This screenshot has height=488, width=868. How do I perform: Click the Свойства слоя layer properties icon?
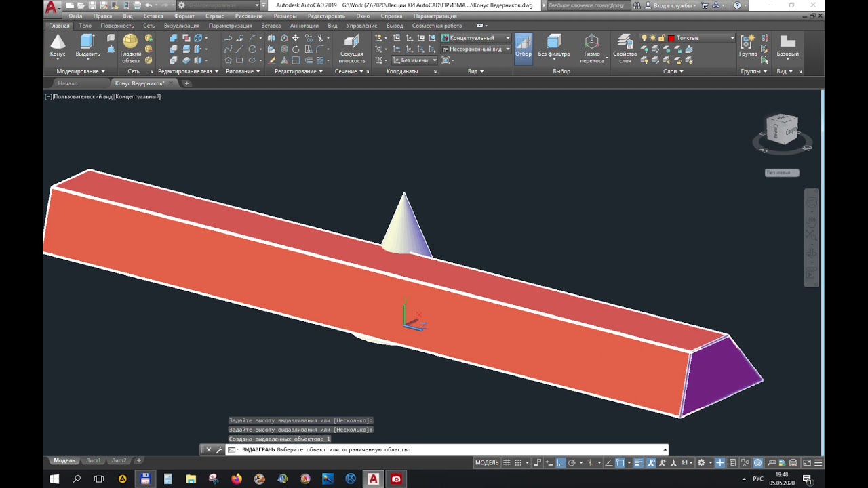tap(625, 49)
